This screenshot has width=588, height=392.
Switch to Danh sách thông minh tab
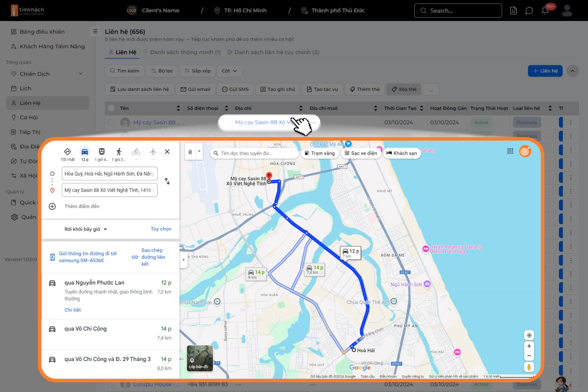click(182, 52)
